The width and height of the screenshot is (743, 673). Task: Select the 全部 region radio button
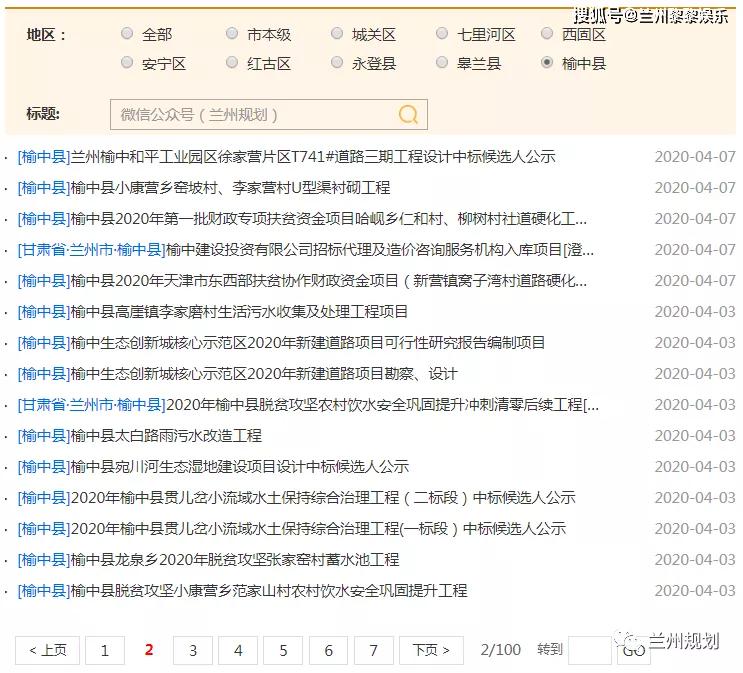127,33
